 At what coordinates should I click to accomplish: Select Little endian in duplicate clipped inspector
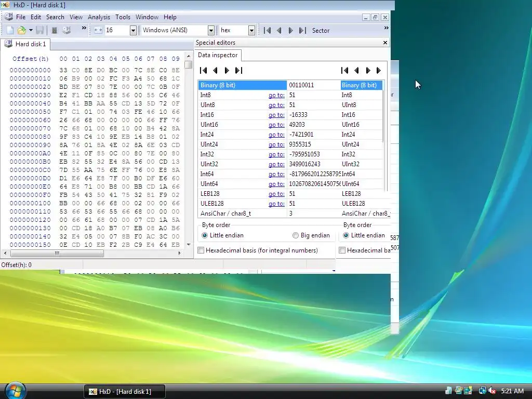click(x=364, y=235)
